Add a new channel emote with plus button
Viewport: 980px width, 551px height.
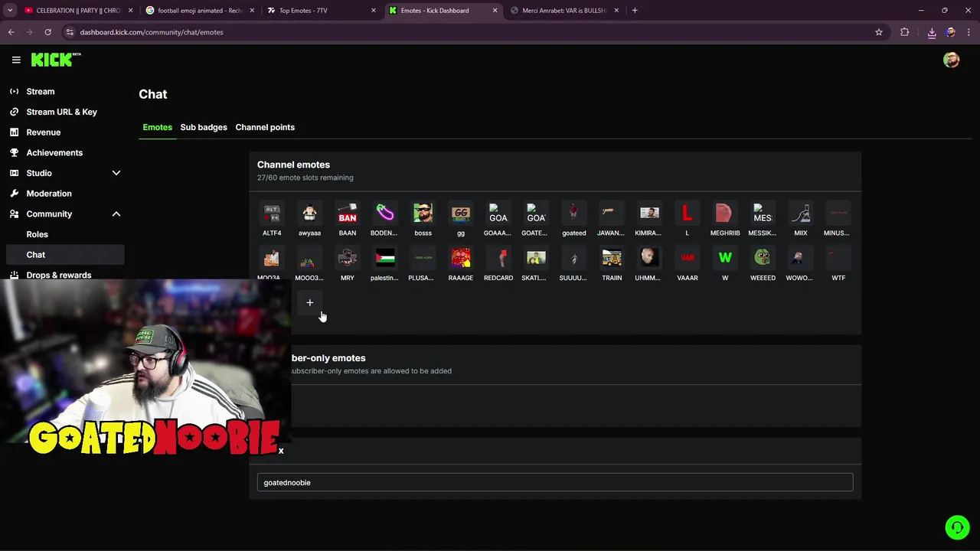310,302
